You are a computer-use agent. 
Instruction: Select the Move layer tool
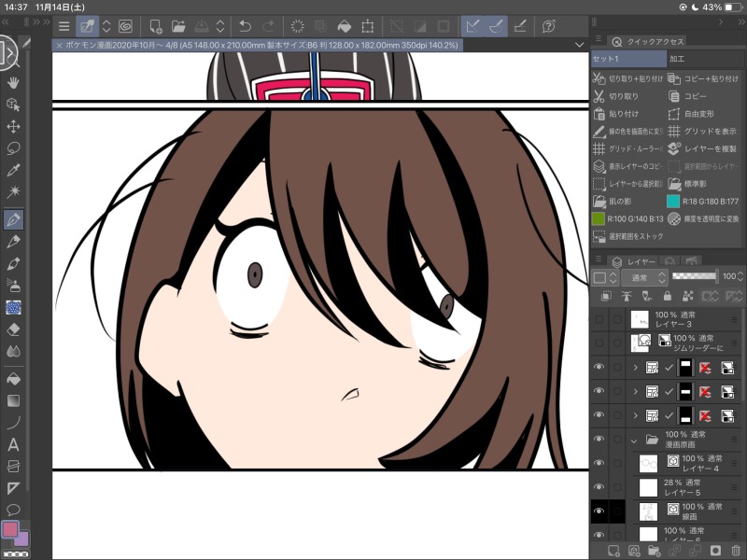[x=13, y=126]
